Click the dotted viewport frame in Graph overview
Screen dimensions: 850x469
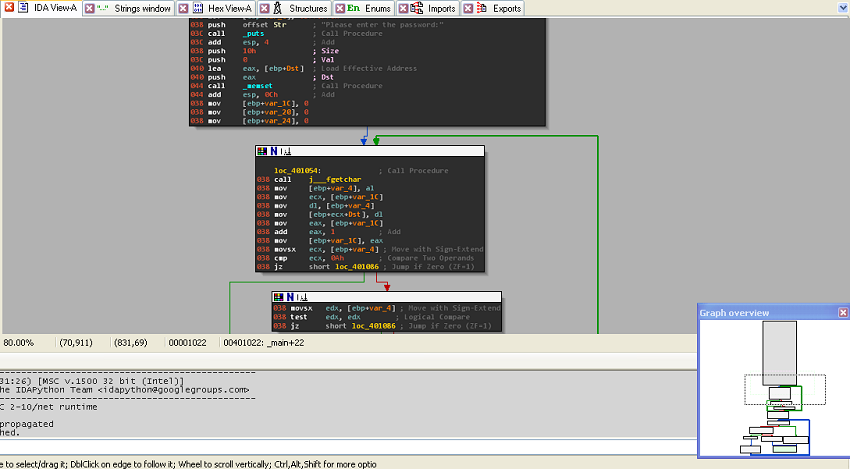(785, 389)
